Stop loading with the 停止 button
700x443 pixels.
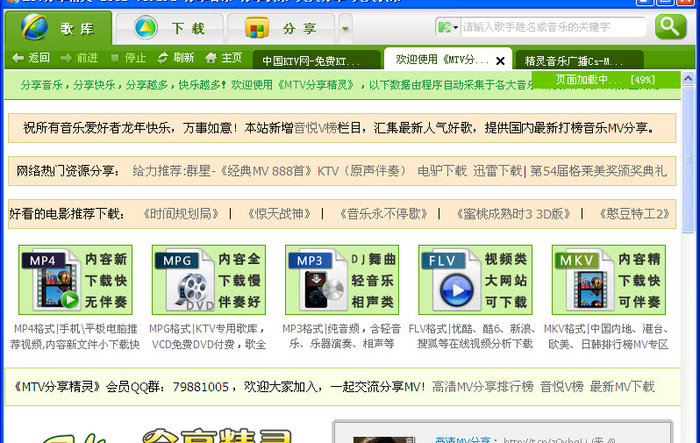[x=129, y=58]
